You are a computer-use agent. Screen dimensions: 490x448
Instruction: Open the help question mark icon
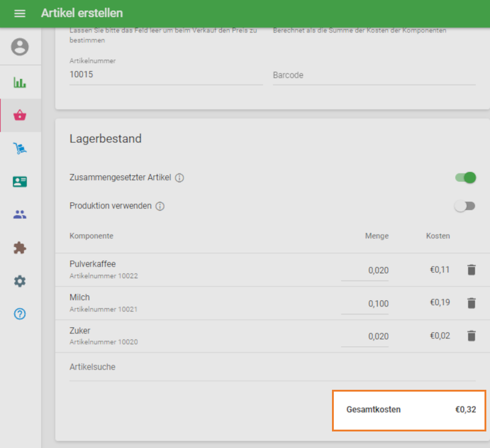click(x=20, y=314)
